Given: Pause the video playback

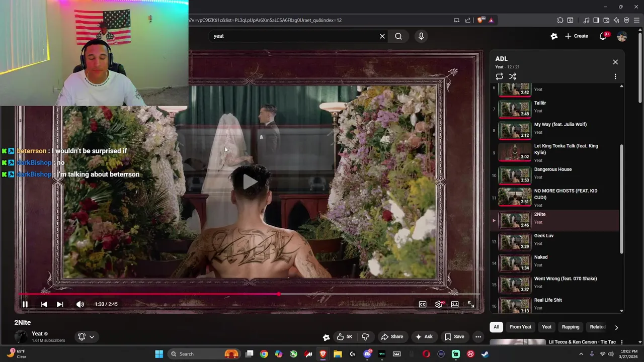Looking at the screenshot, I should pos(25,304).
